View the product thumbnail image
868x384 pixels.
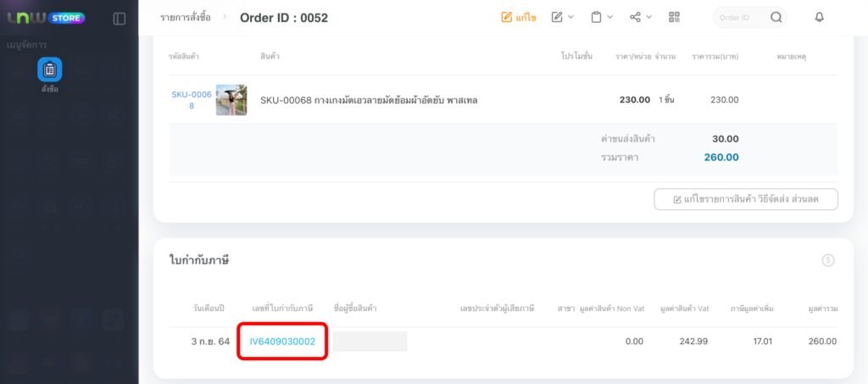[x=231, y=100]
